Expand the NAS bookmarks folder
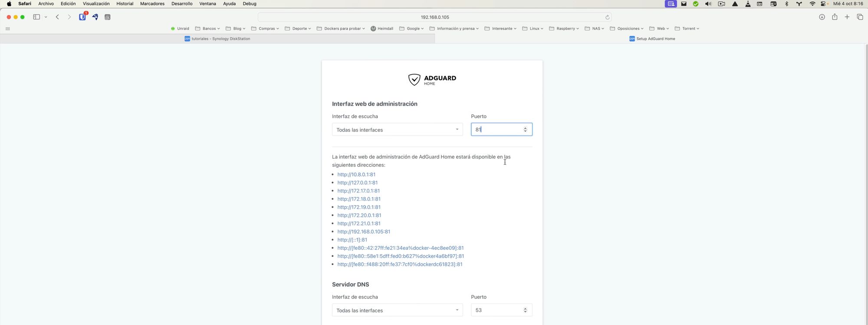This screenshot has height=325, width=868. 595,29
